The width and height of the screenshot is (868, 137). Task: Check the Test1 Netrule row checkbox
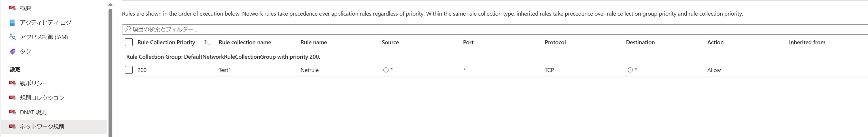click(x=129, y=70)
